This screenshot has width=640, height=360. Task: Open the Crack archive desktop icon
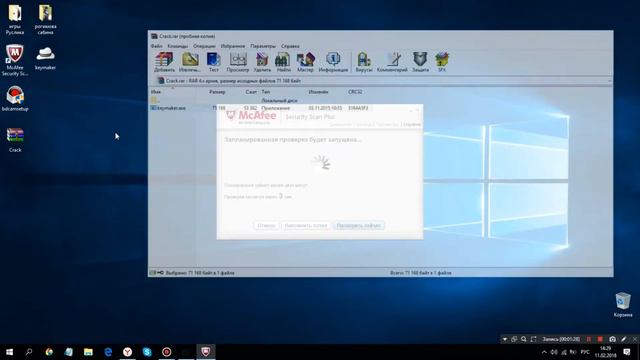15,140
